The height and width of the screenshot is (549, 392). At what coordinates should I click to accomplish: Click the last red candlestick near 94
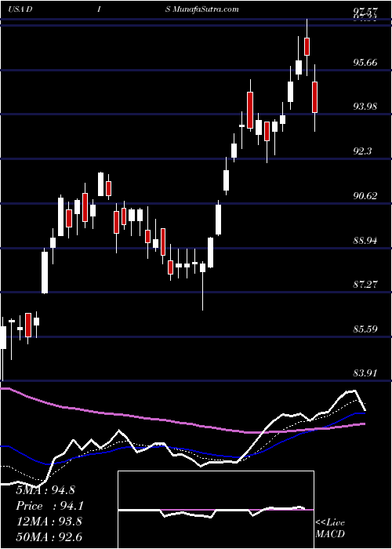point(314,97)
